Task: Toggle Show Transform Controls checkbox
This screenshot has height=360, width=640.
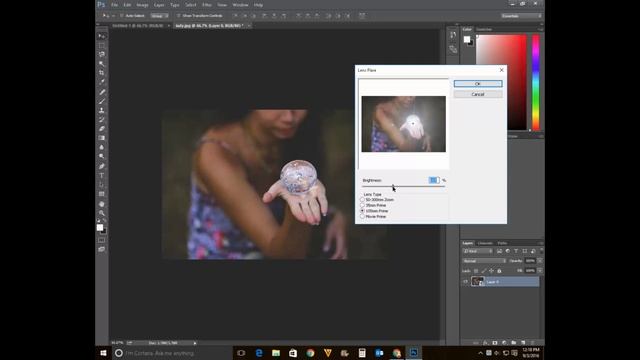Action: pyautogui.click(x=179, y=16)
